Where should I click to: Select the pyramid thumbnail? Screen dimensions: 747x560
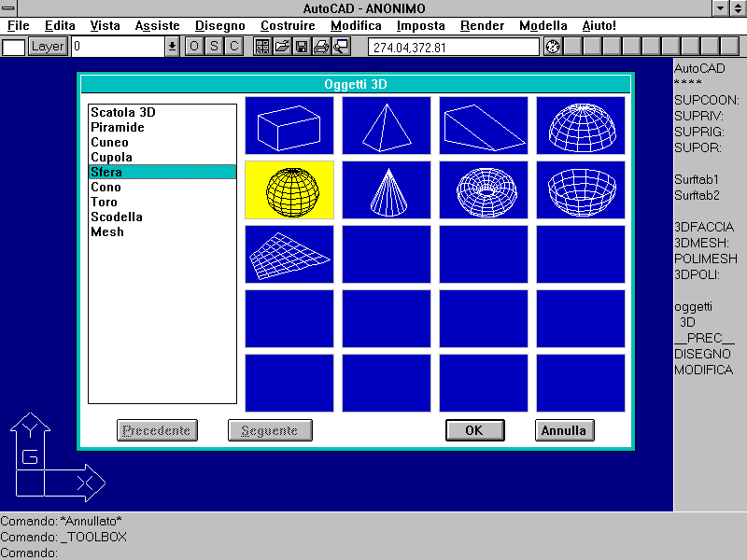pos(387,126)
